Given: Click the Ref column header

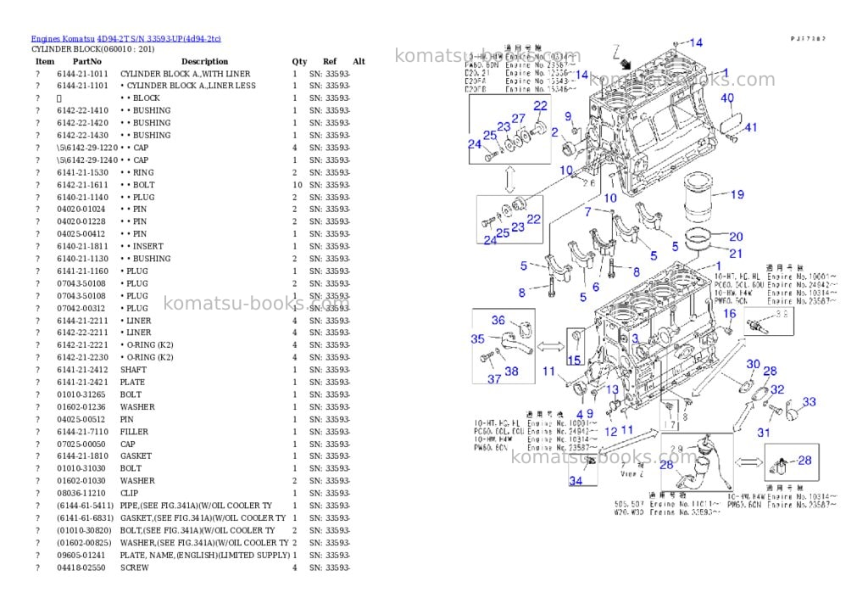Looking at the screenshot, I should click(x=330, y=61).
